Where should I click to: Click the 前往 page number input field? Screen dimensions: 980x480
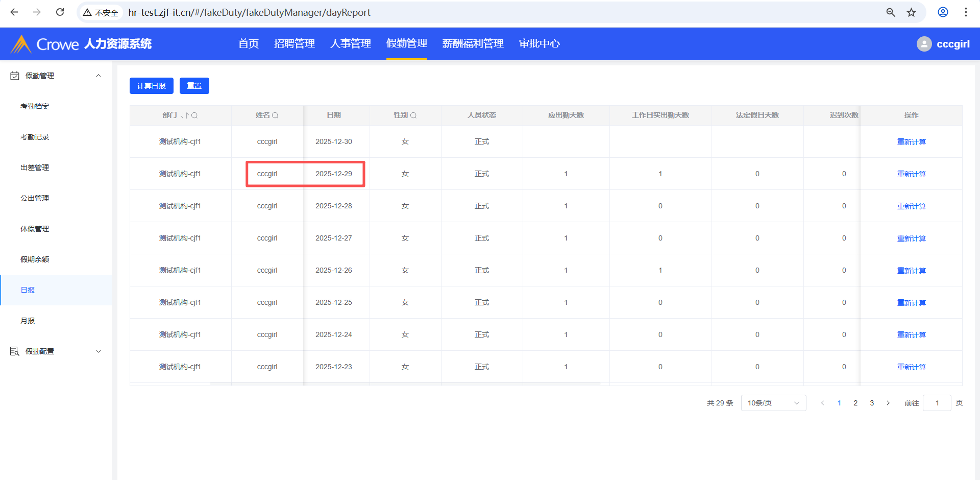point(937,403)
